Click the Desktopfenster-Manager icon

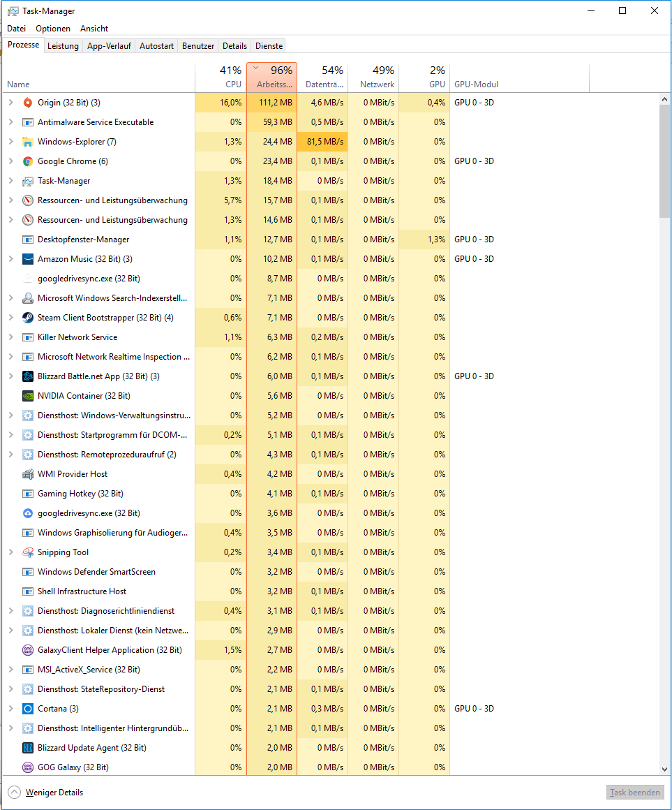click(x=28, y=240)
